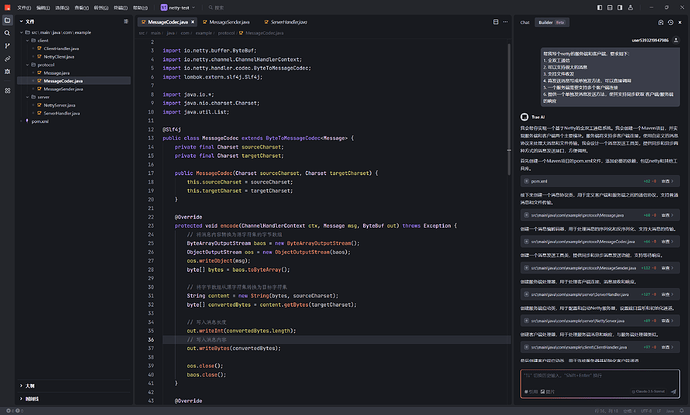Image resolution: width=690 pixels, height=415 pixels.
Task: Open the Search view in activity bar
Action: [x=7, y=33]
